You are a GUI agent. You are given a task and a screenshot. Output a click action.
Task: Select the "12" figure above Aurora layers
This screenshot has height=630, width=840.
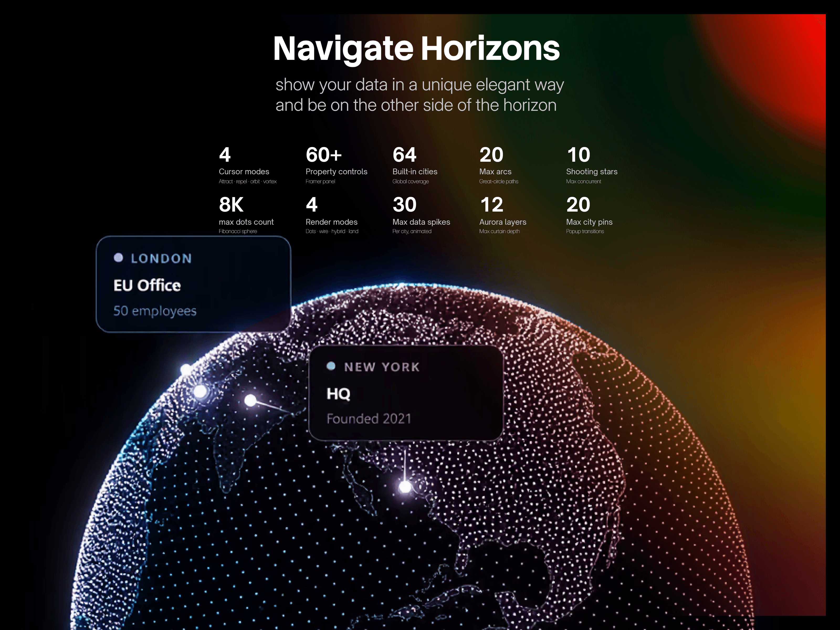click(491, 205)
